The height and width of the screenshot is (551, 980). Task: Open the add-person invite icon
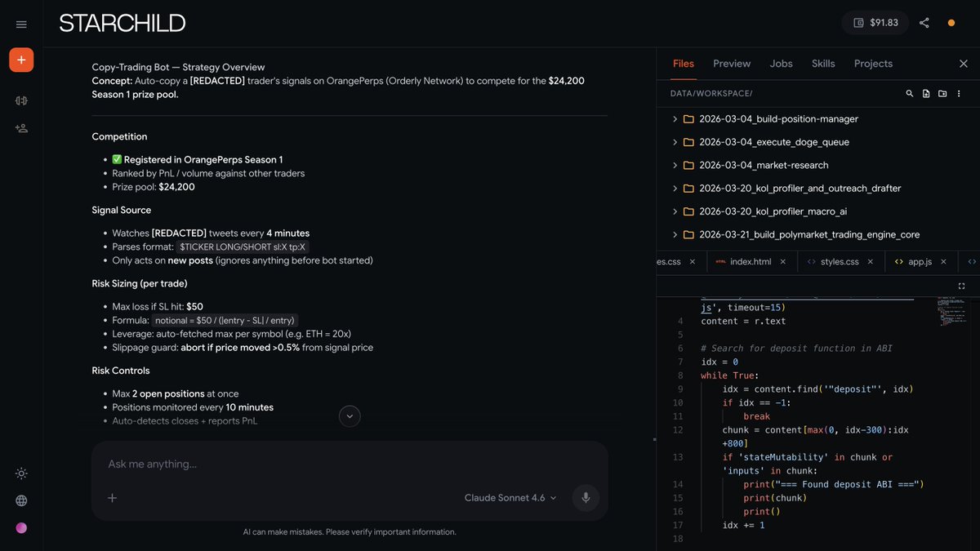click(x=21, y=128)
